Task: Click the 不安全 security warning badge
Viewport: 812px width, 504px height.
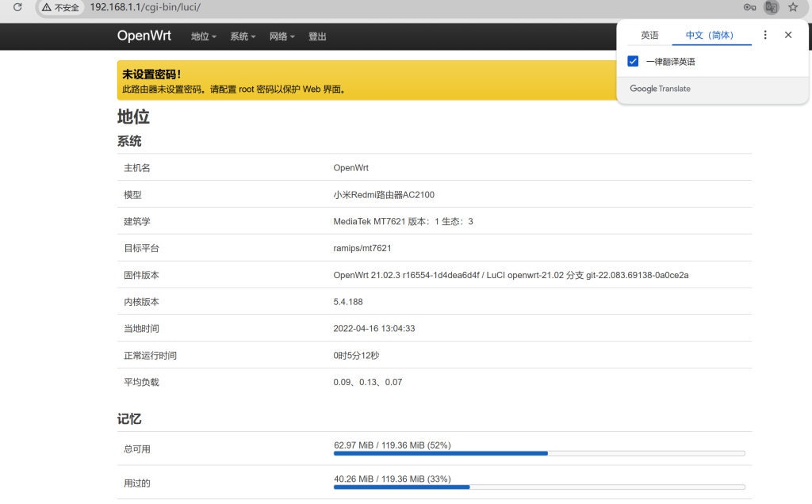Action: pos(60,7)
